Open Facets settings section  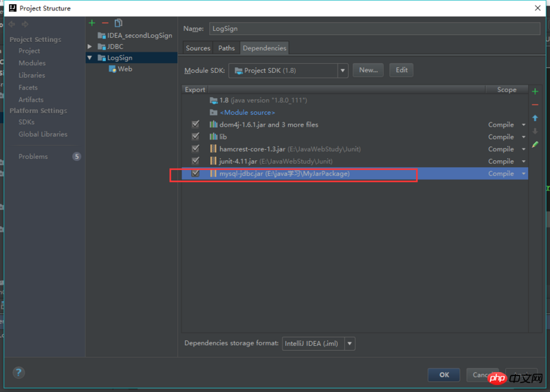[x=28, y=88]
